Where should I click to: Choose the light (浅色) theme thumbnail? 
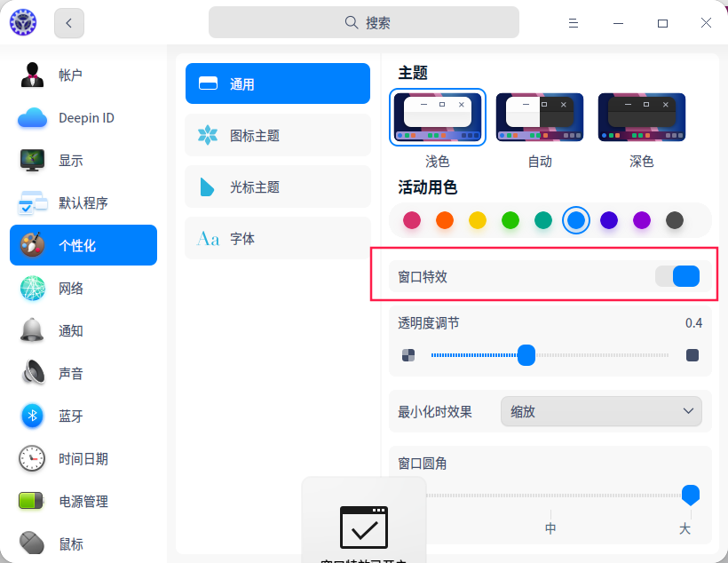point(438,117)
